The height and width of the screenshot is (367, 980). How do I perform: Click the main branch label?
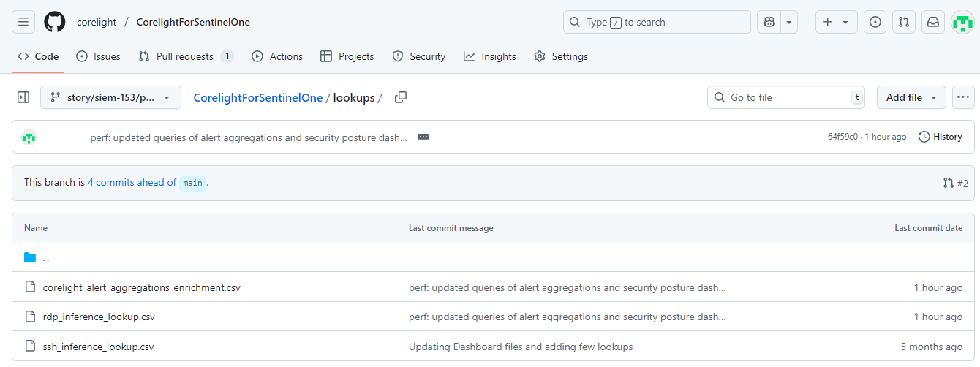192,183
